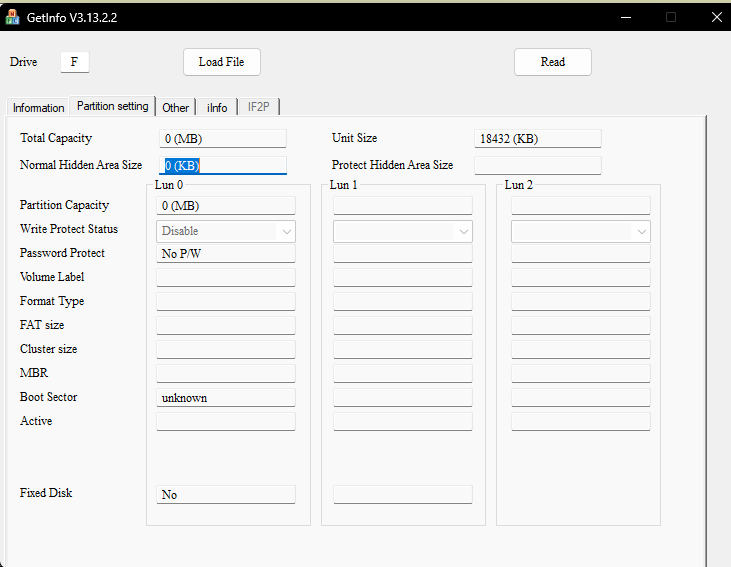Close the GetInfo window
The width and height of the screenshot is (731, 567).
(x=717, y=17)
